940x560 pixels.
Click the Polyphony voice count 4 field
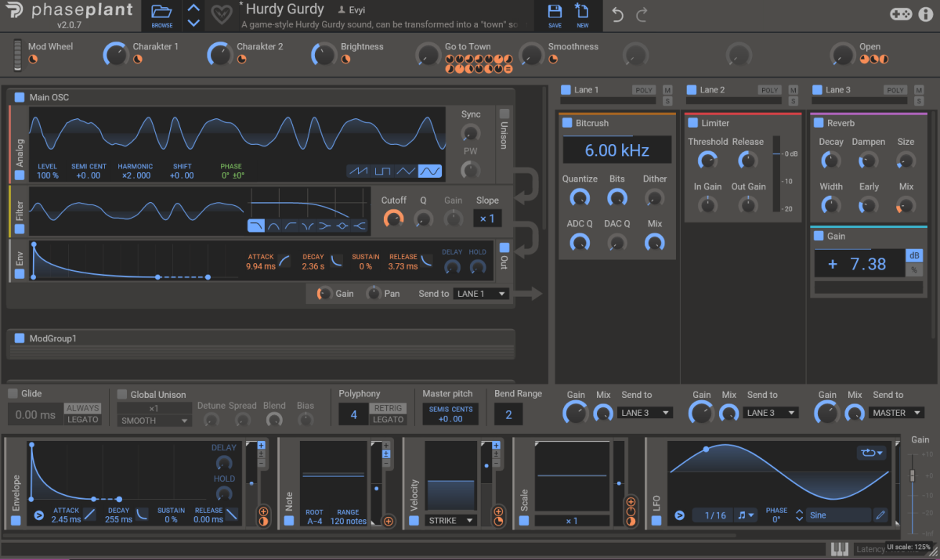(x=353, y=414)
